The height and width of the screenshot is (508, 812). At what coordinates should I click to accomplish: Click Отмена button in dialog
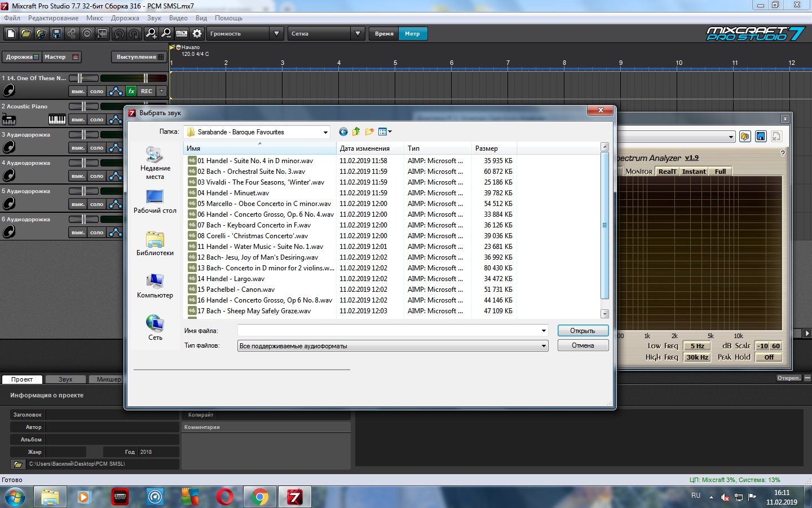[583, 345]
